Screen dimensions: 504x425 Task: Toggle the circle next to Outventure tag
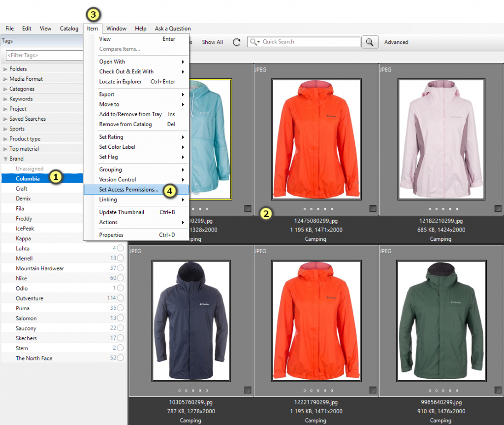click(120, 298)
